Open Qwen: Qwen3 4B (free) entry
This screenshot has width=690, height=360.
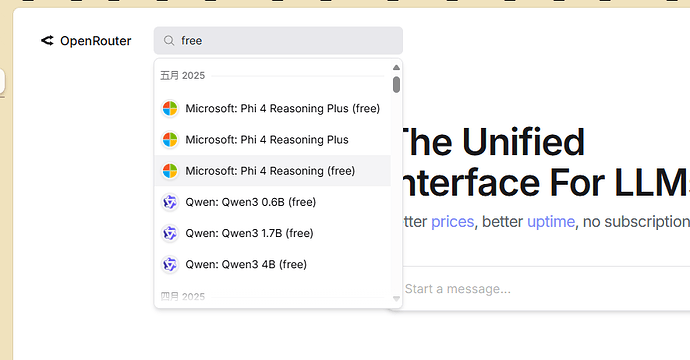coord(273,264)
